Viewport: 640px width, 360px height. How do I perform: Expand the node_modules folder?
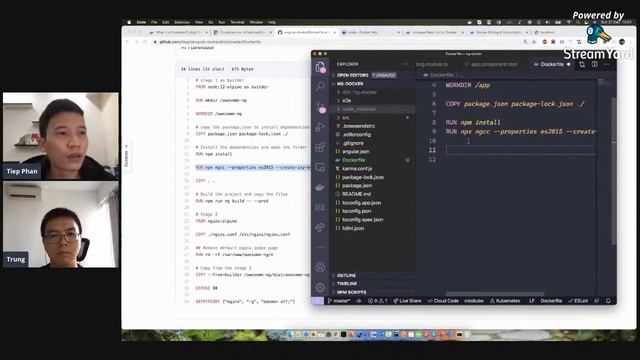373,109
